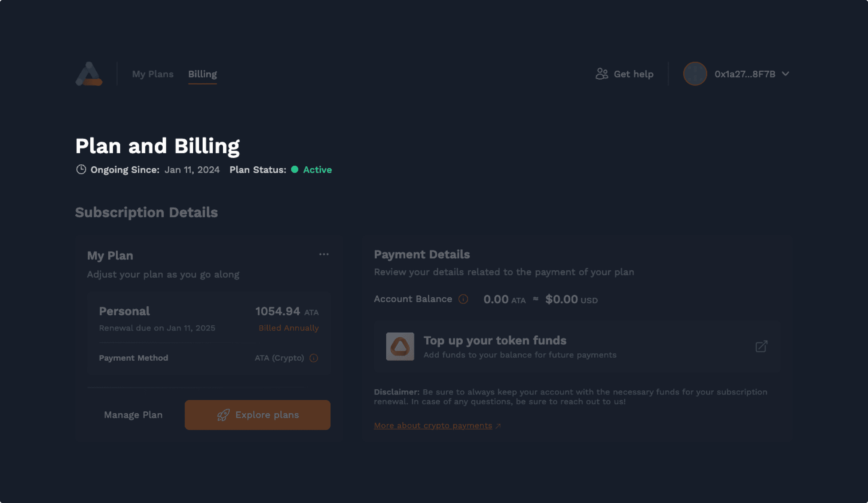Image resolution: width=868 pixels, height=503 pixels.
Task: Click the profile avatar circle
Action: click(695, 74)
